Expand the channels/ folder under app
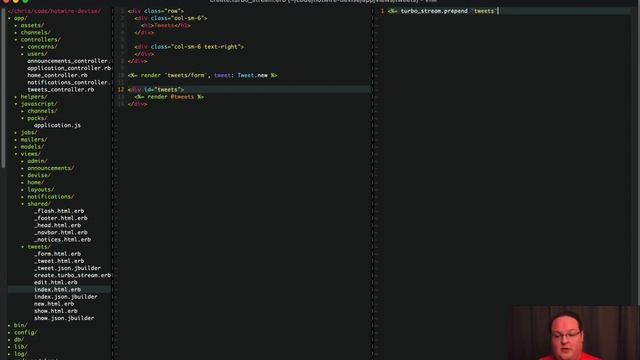640x360 pixels. (35, 33)
